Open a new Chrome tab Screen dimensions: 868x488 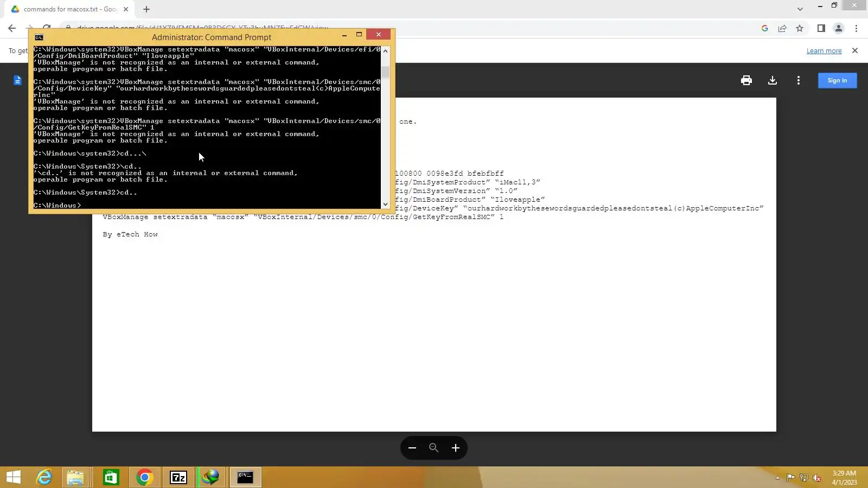coord(146,9)
